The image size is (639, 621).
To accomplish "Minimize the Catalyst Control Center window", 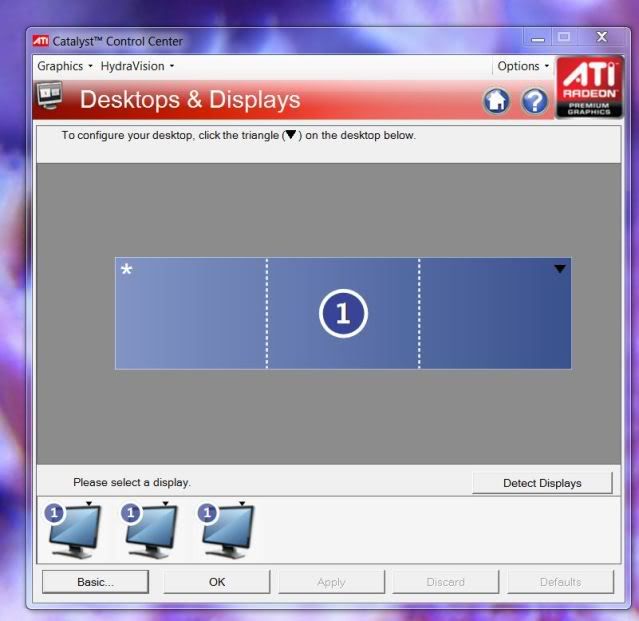I will pyautogui.click(x=538, y=38).
